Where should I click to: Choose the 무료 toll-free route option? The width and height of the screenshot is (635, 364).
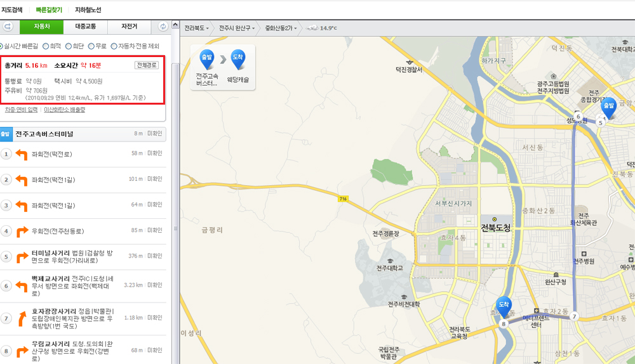click(x=91, y=46)
